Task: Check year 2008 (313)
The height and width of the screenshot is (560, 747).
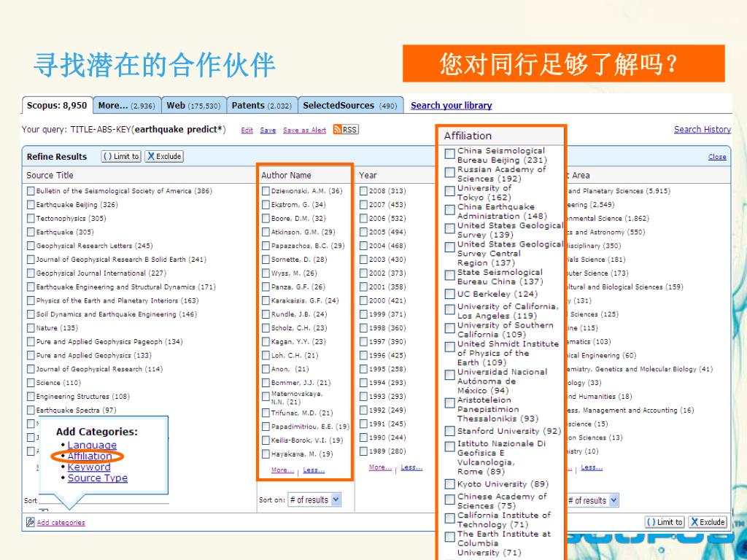Action: pyautogui.click(x=363, y=191)
